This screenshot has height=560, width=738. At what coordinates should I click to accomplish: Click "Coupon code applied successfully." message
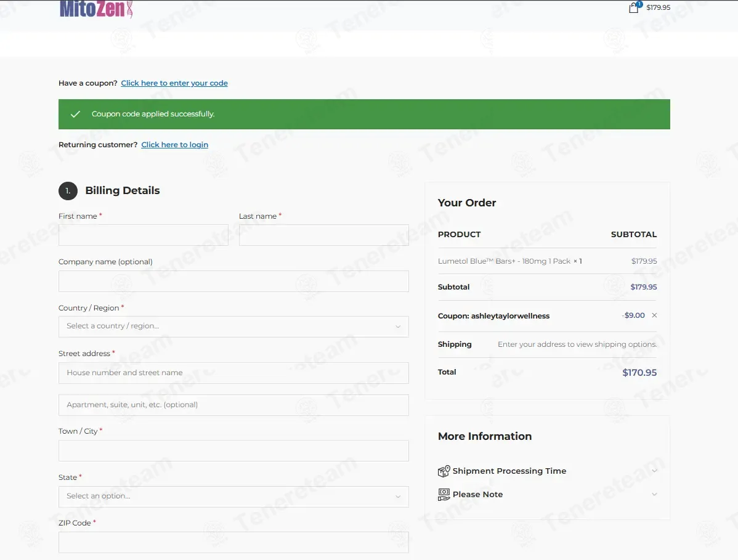pyautogui.click(x=153, y=114)
